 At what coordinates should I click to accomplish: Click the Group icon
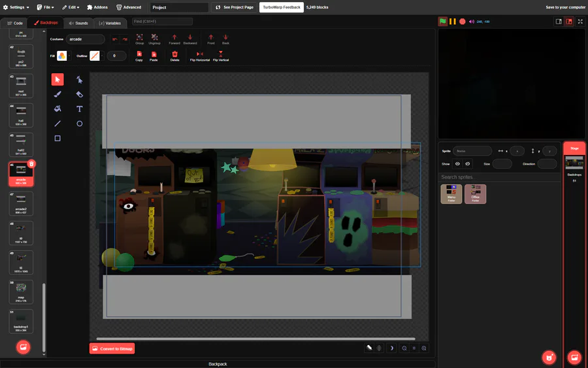tap(140, 39)
